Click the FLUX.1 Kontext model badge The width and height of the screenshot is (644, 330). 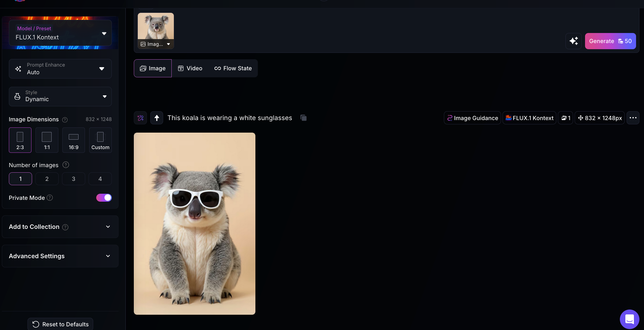[529, 118]
